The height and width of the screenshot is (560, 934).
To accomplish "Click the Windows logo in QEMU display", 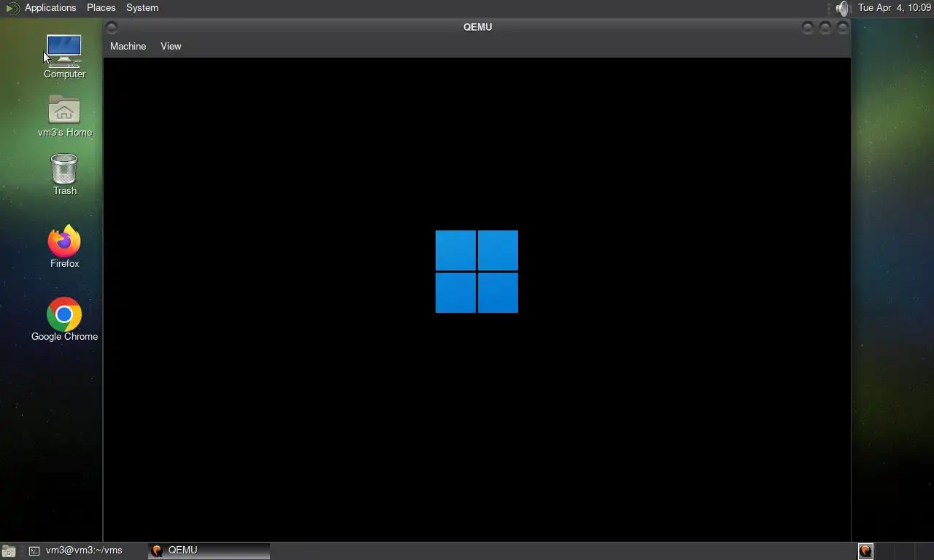I will tap(476, 271).
